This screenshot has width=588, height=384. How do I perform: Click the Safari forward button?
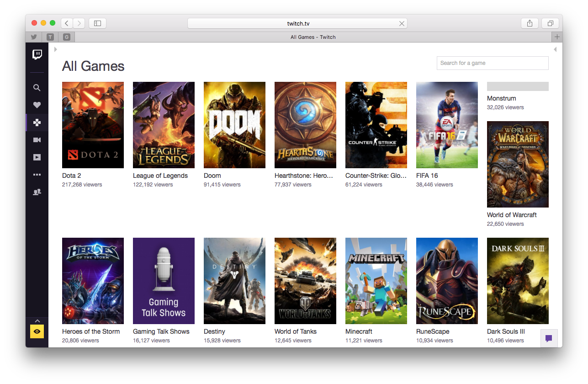[x=79, y=23]
